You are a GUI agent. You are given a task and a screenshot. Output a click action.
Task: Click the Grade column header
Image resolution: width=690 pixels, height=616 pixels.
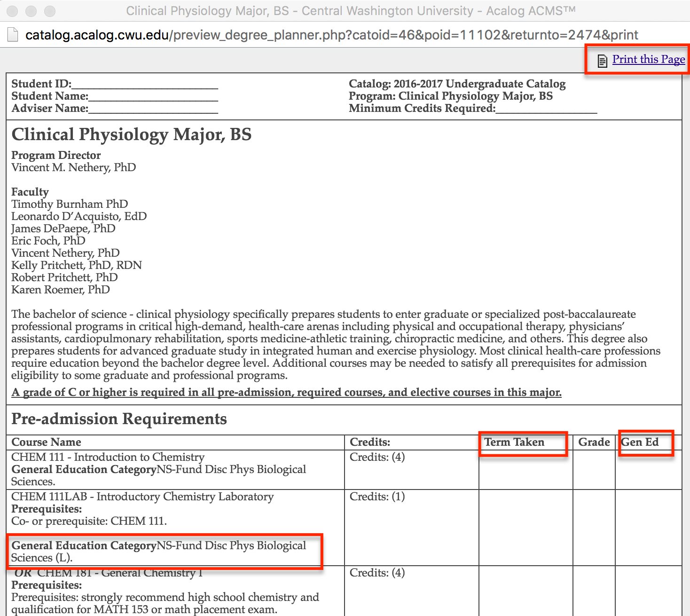pos(594,442)
